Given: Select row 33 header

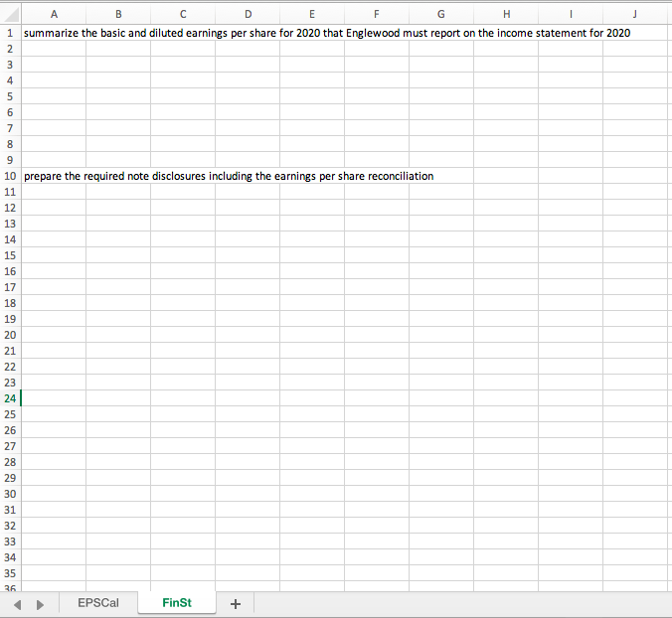Looking at the screenshot, I should pos(10,541).
